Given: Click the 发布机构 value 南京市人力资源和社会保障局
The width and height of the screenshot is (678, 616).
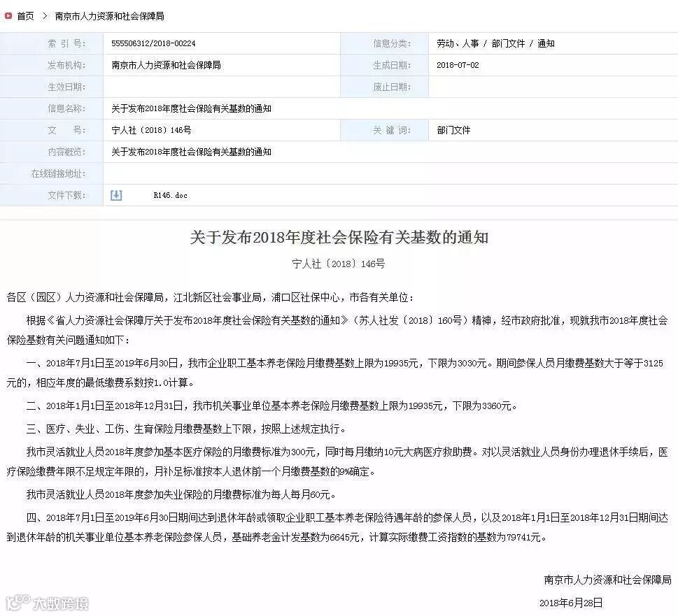Looking at the screenshot, I should click(x=166, y=65).
